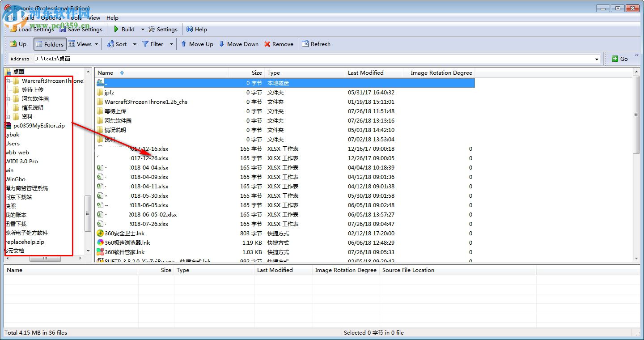The height and width of the screenshot is (340, 644).
Task: Move the selected item down
Action: coord(238,44)
